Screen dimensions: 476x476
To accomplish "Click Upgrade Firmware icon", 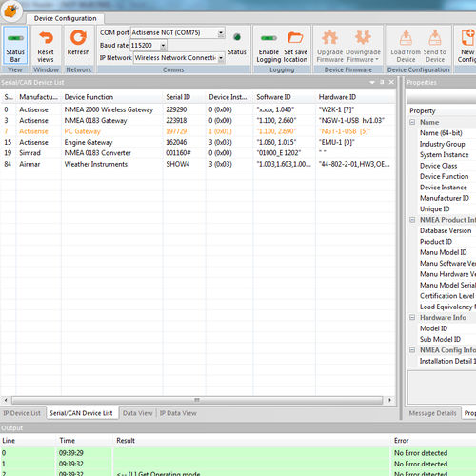I will (330, 37).
